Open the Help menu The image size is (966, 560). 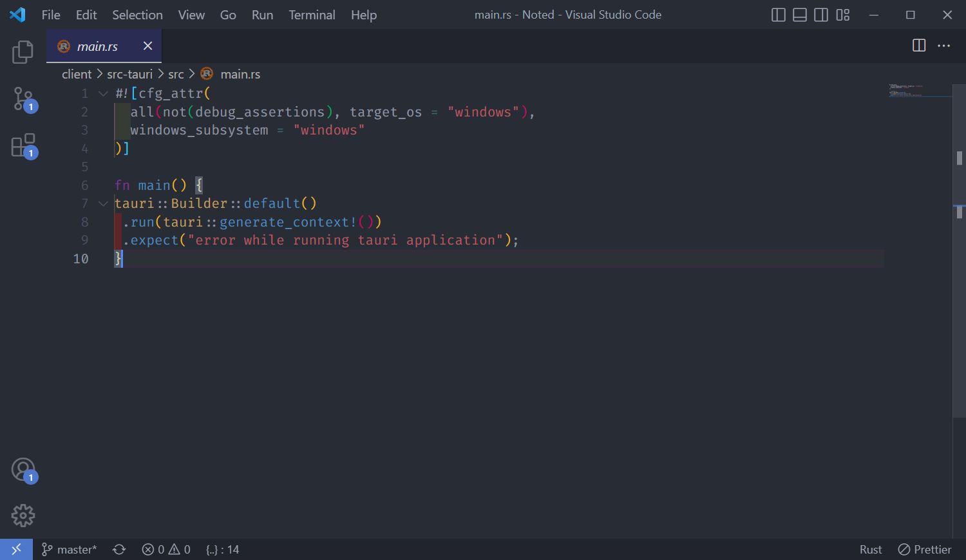(364, 14)
